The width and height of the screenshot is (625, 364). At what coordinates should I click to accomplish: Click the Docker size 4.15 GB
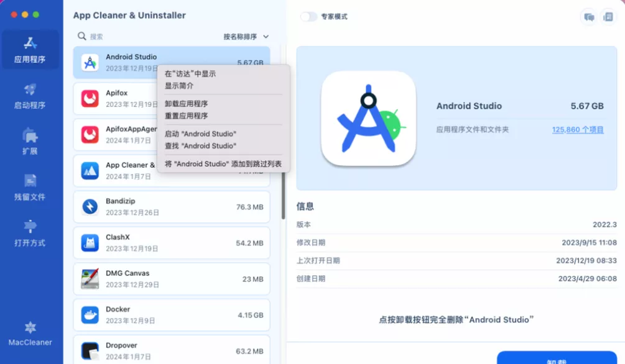tap(251, 315)
